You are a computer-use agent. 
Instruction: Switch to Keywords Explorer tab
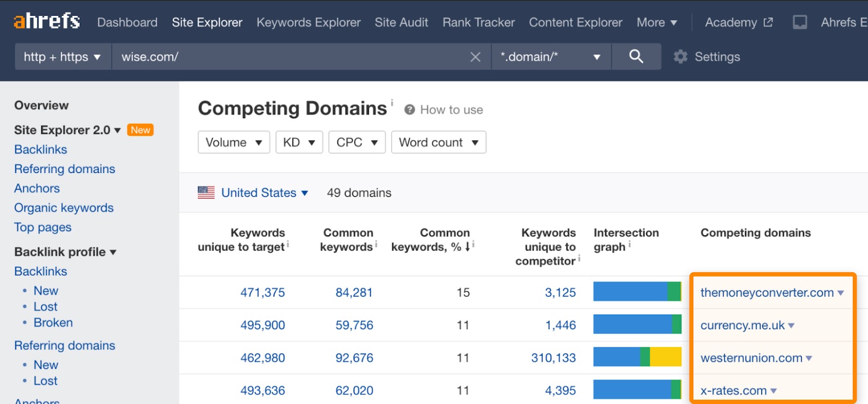coord(308,22)
